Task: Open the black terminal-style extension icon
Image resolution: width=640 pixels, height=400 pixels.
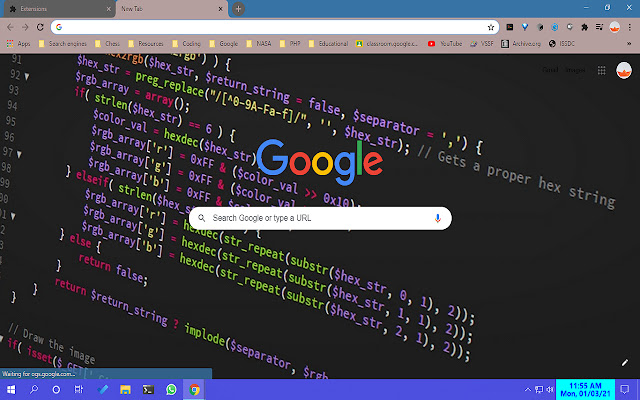Action: point(510,27)
